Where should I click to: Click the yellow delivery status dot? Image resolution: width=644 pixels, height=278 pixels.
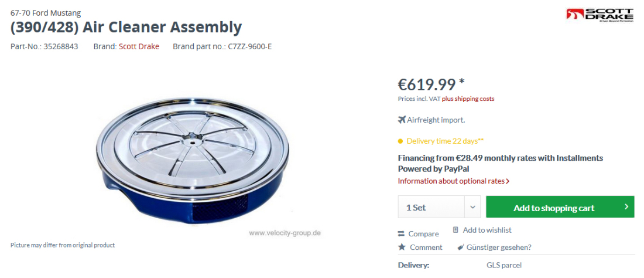coord(400,141)
